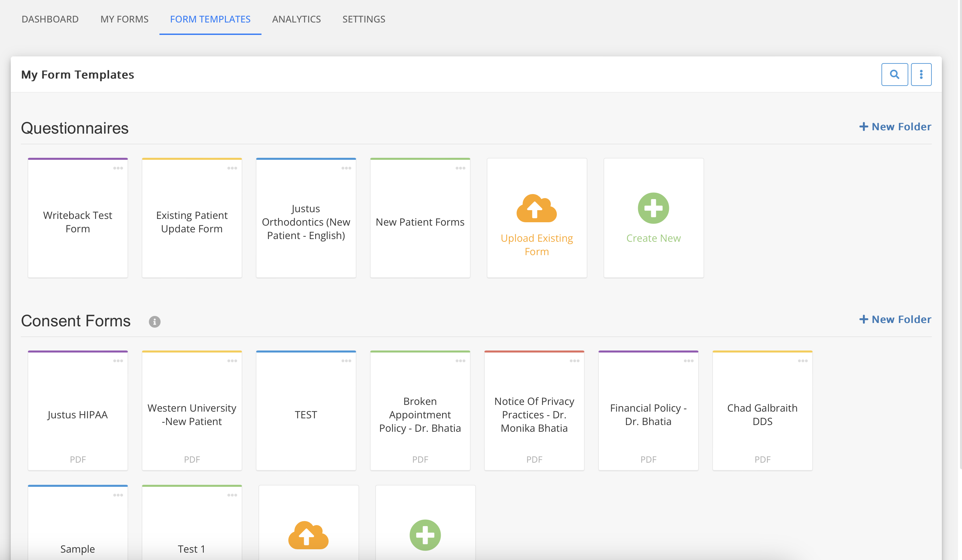Select the Existing Patient Update Form card
Viewport: 962px width, 560px height.
click(192, 221)
